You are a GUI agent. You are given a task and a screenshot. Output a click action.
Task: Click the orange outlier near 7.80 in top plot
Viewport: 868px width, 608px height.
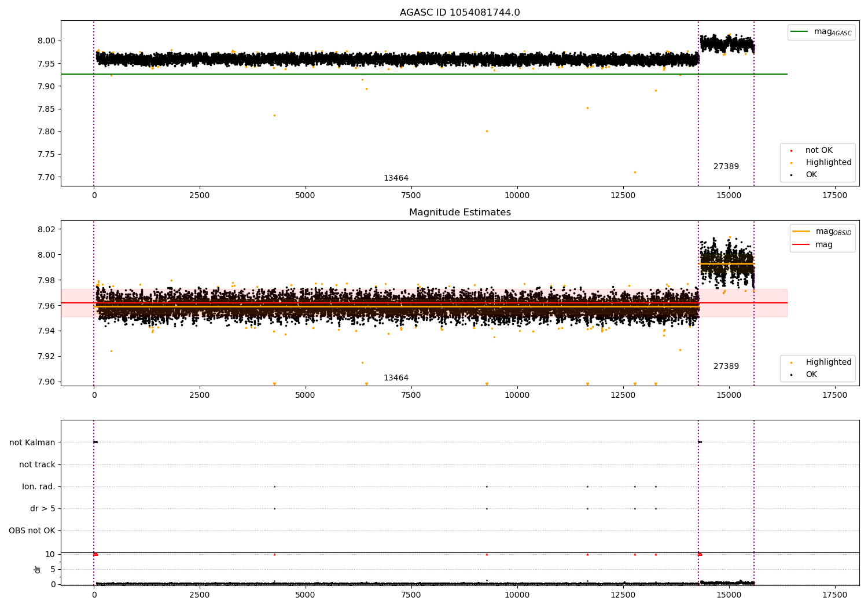pos(487,131)
